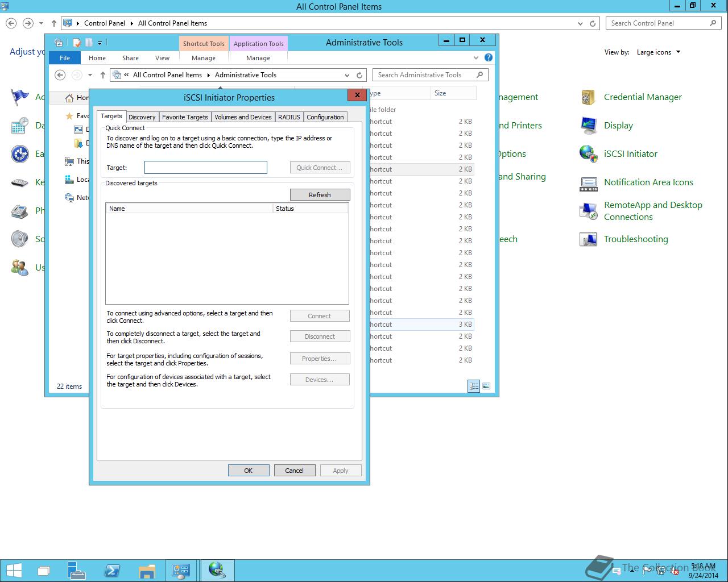
Task: Refresh All Control Panel Items address bar
Action: 593,23
